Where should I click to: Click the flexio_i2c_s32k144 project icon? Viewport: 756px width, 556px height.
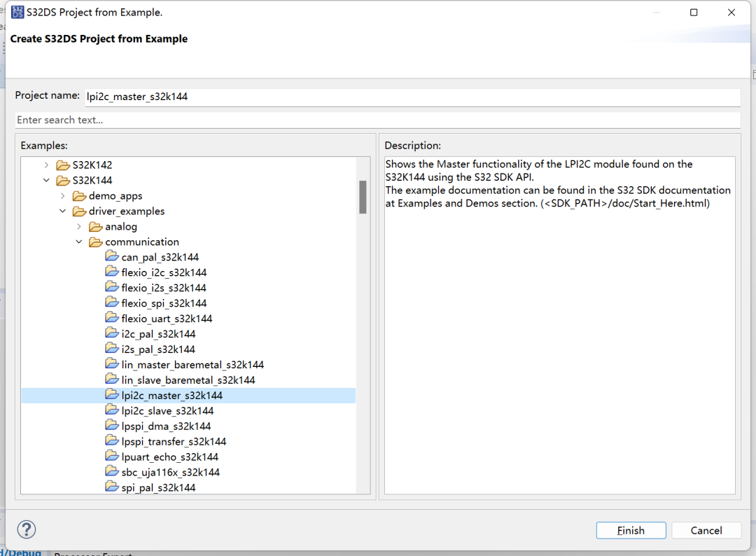tap(112, 272)
